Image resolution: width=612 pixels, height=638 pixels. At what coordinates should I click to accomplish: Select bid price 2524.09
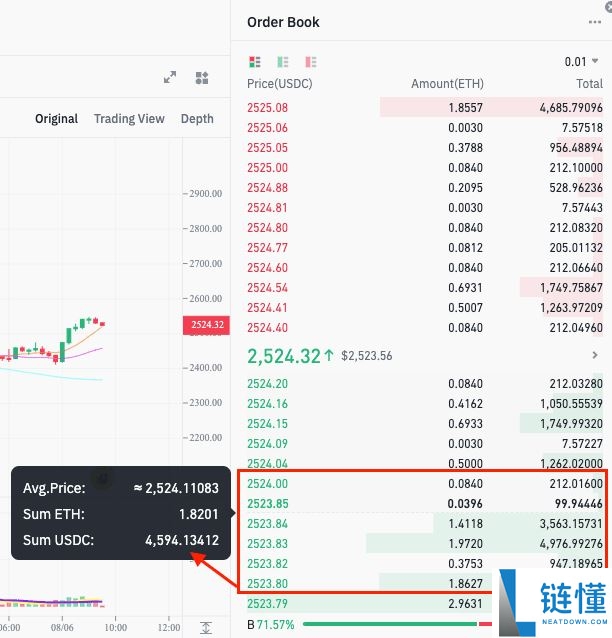coord(267,444)
